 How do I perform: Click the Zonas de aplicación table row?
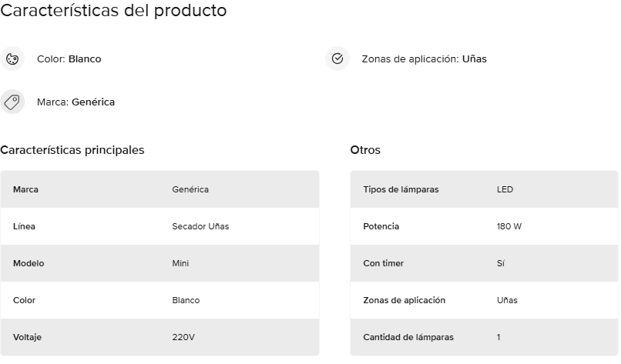484,300
